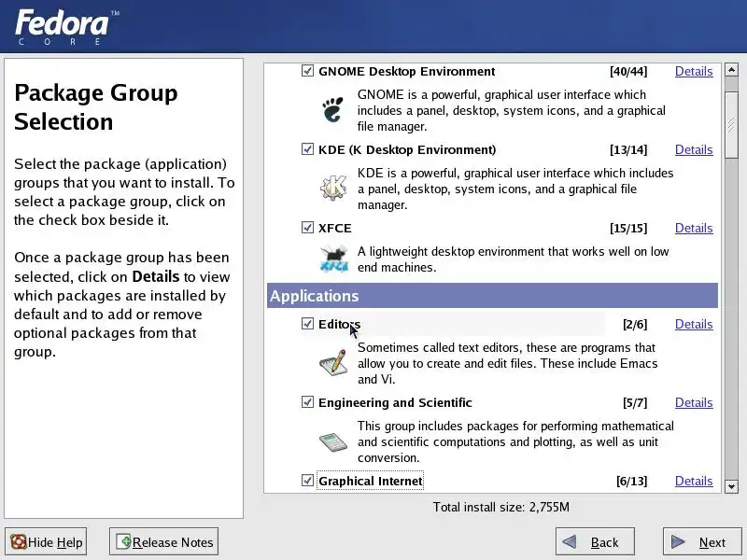
Task: Click the [40/44] package count
Action: (628, 72)
